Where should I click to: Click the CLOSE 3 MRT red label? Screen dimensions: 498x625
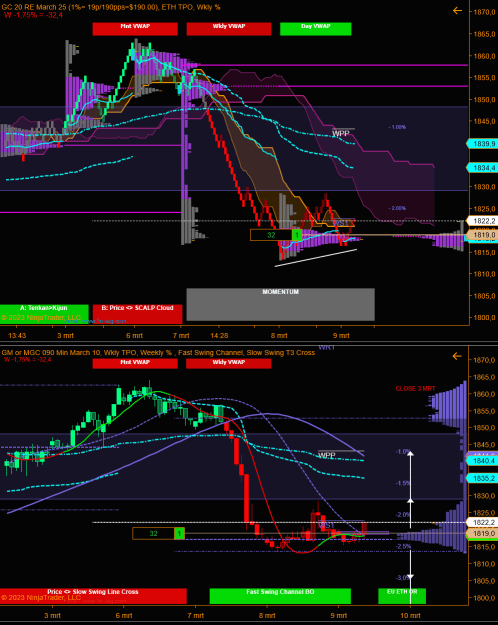coord(415,388)
